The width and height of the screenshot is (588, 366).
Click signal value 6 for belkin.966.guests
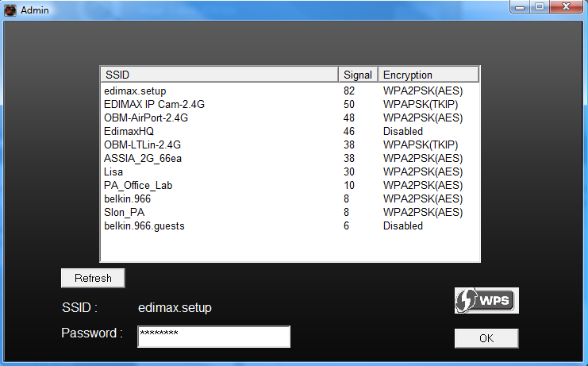pos(346,225)
